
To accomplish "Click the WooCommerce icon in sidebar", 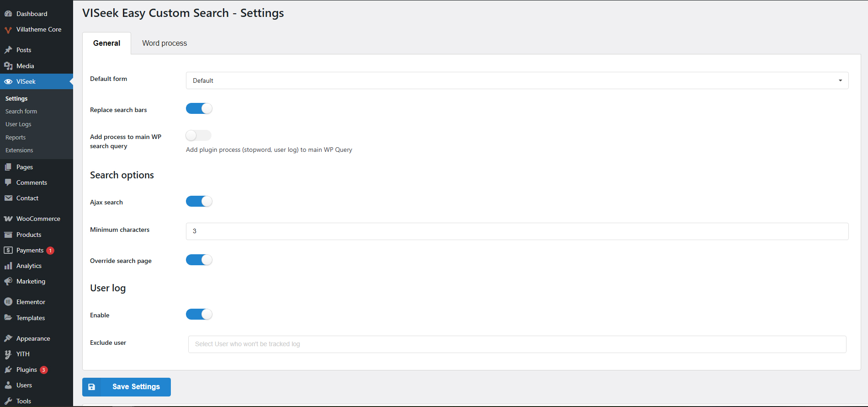I will point(8,219).
